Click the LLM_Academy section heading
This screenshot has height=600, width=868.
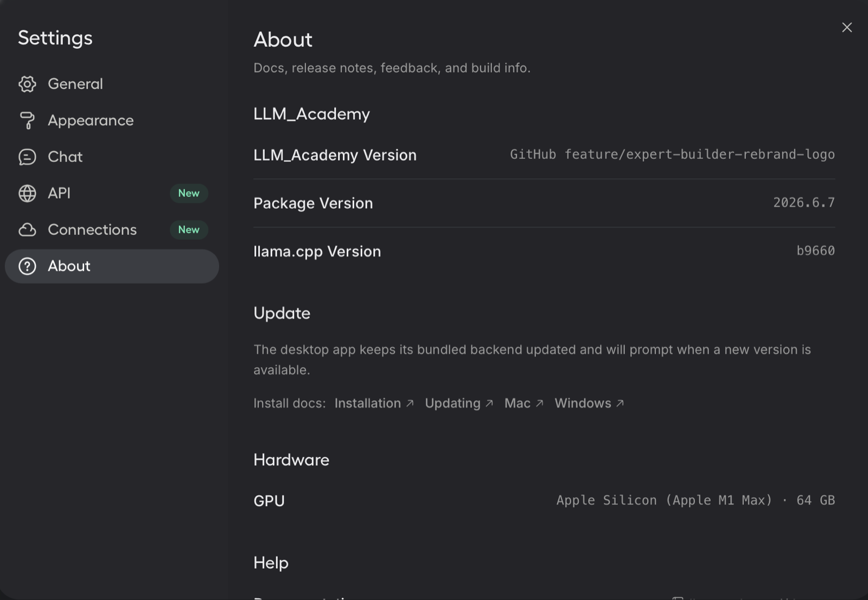click(311, 114)
